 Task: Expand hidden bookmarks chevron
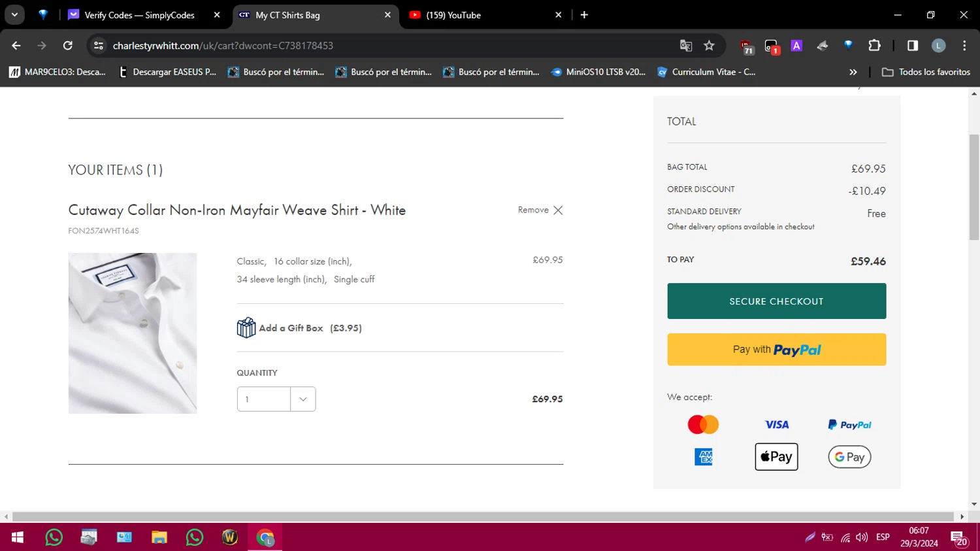click(x=853, y=72)
